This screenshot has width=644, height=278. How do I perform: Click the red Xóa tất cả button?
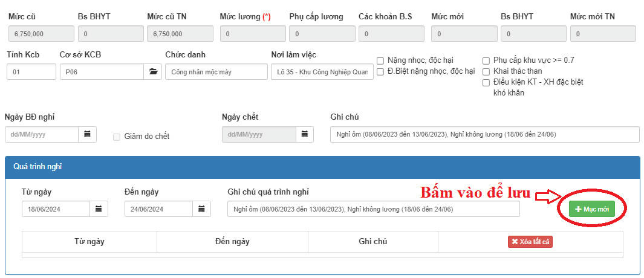coord(530,242)
